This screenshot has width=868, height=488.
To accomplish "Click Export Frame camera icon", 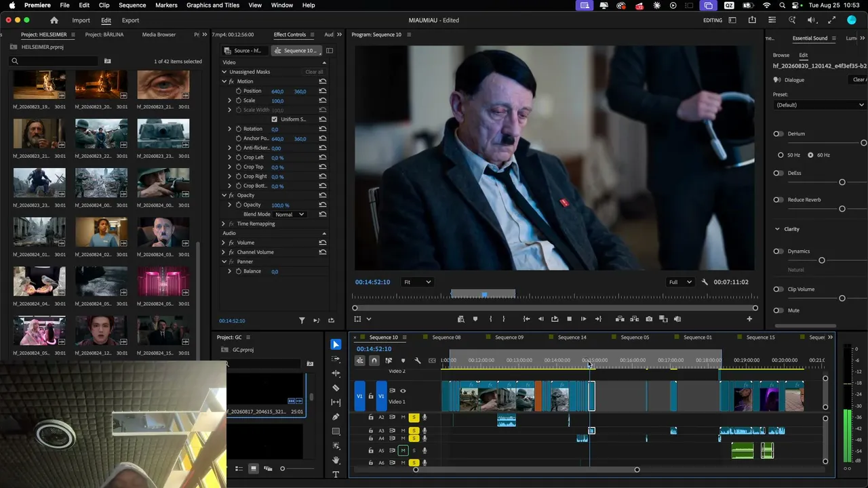I will [x=649, y=319].
